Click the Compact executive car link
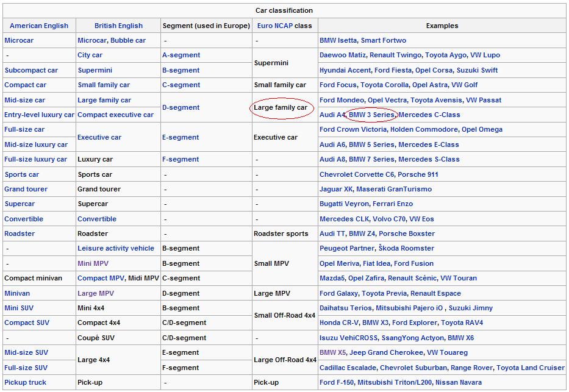The image size is (569, 392). (115, 115)
